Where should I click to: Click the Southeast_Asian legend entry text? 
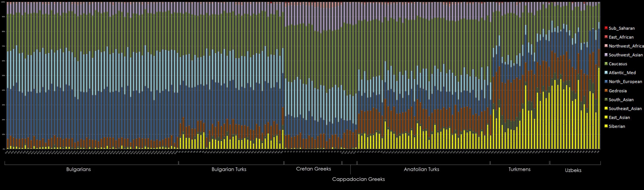[x=625, y=109]
